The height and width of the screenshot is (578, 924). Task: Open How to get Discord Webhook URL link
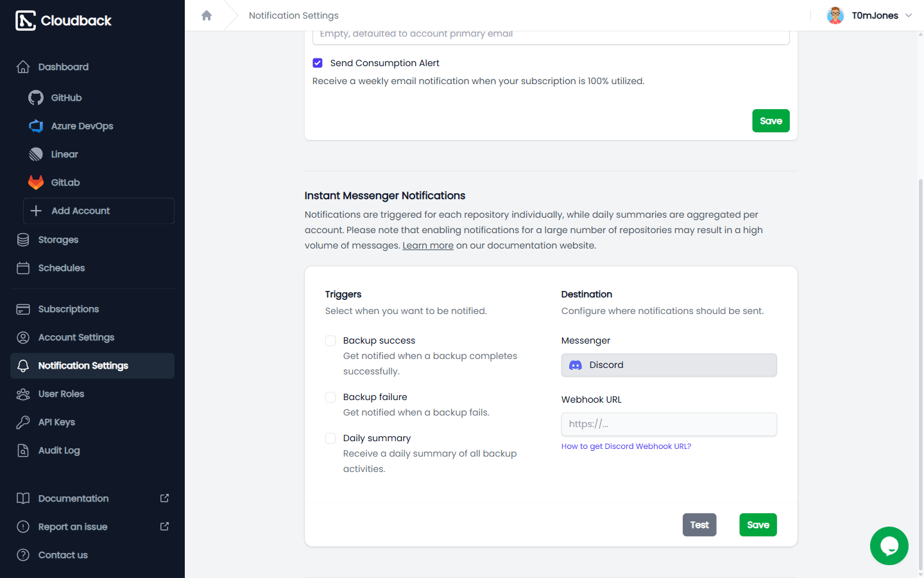tap(626, 446)
